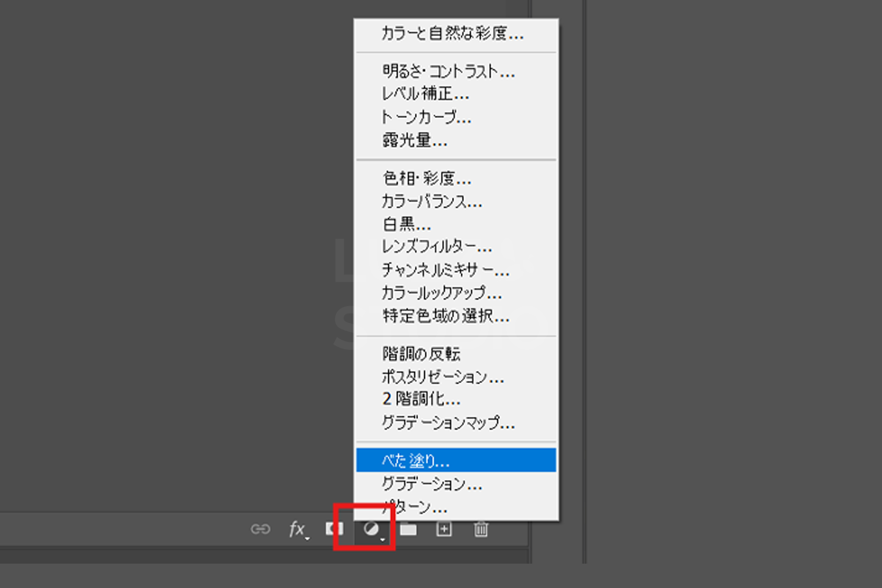Select 明るさ・コントラスト... adjustment

(x=448, y=71)
